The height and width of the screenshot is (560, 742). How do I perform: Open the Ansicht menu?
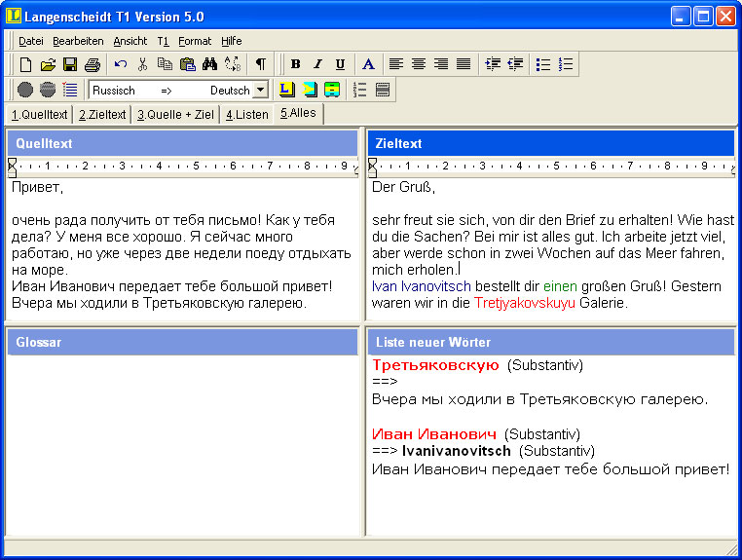[x=130, y=41]
